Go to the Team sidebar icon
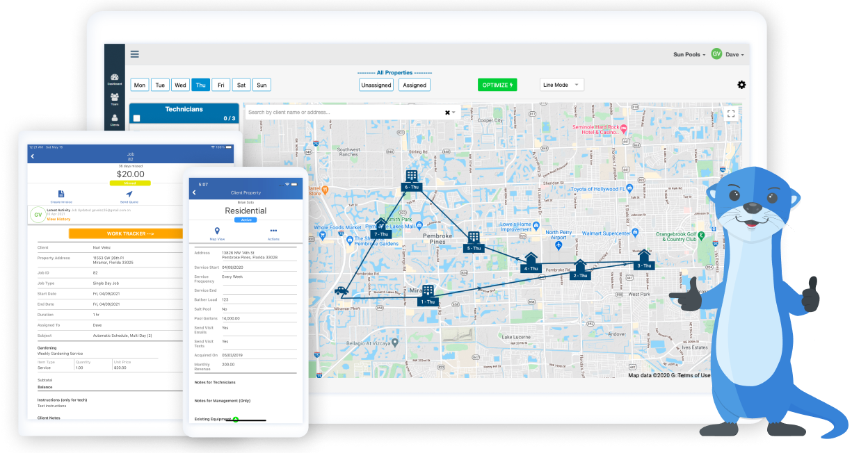This screenshot has width=868, height=453. click(114, 99)
